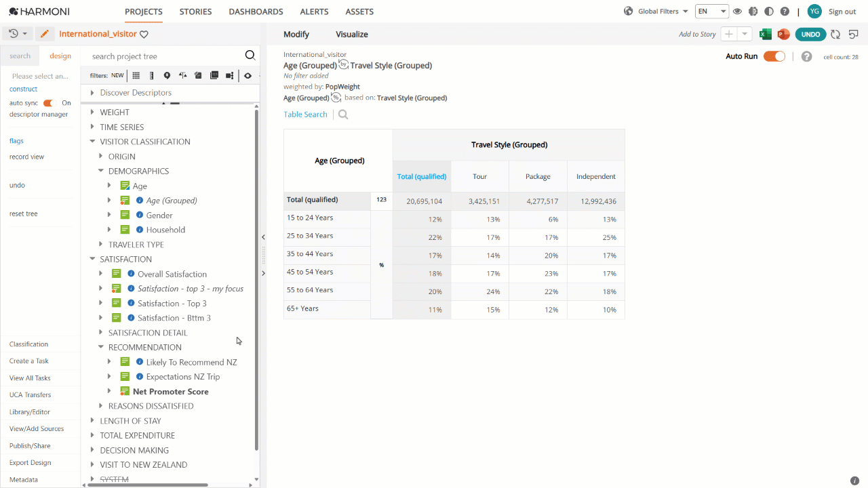
Task: Open the EN language dropdown
Action: point(712,12)
